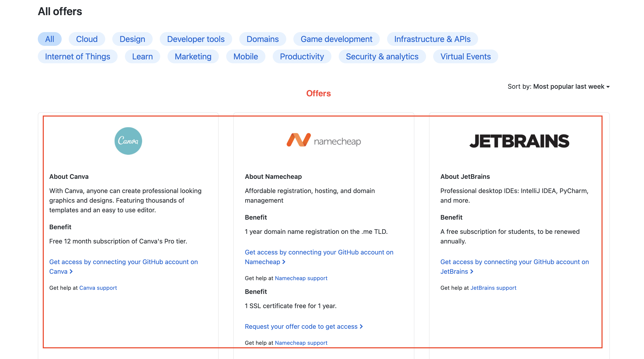Viewport: 644px width, 359px height.
Task: Click the All offers heading
Action: tap(60, 11)
